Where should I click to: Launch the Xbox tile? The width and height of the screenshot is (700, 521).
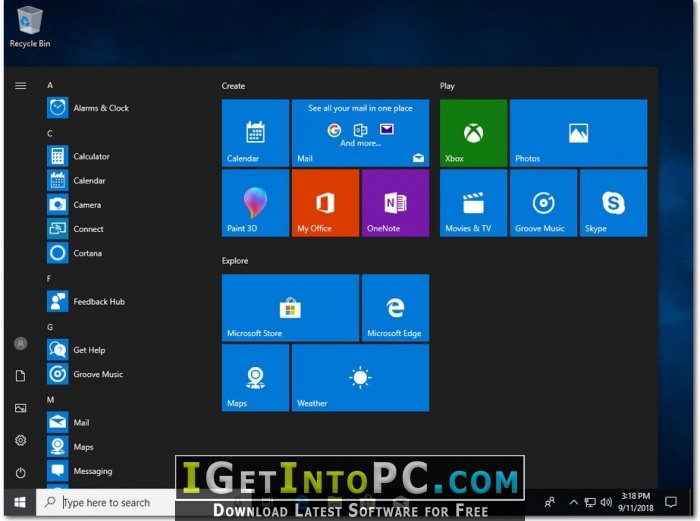(x=473, y=133)
